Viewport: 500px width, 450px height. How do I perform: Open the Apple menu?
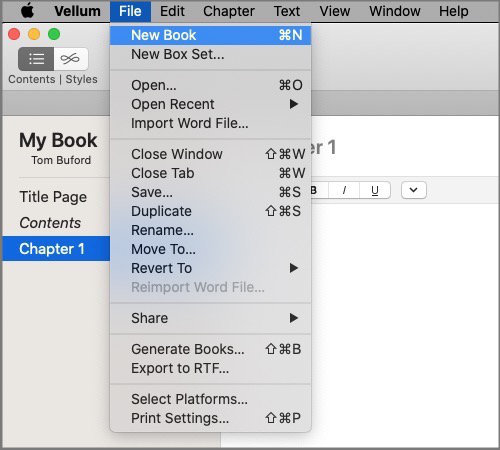pos(27,11)
